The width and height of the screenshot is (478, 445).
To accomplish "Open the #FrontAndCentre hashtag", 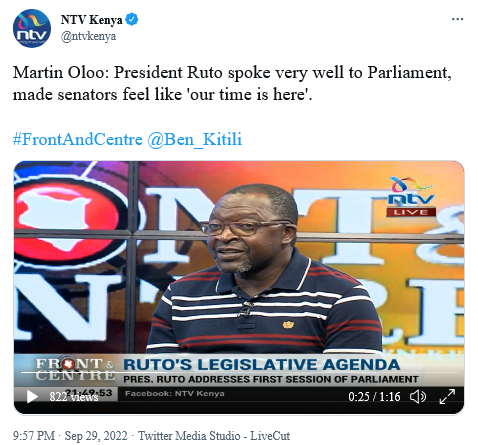I will pyautogui.click(x=77, y=139).
